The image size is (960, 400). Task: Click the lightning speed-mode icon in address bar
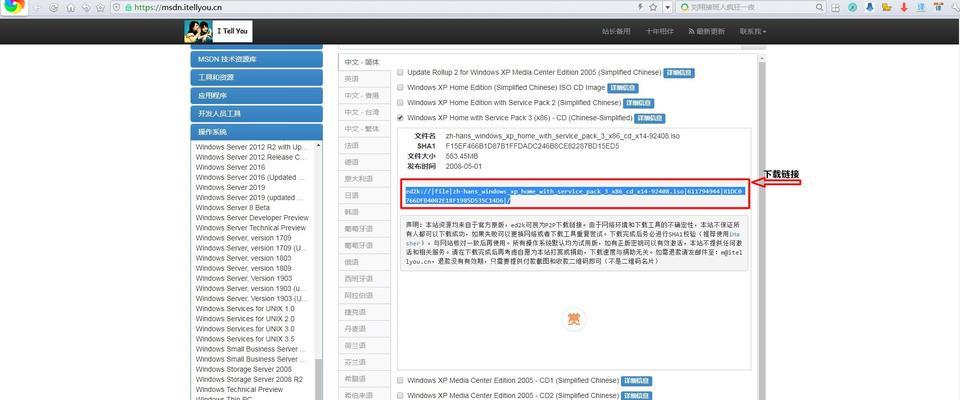pos(640,7)
